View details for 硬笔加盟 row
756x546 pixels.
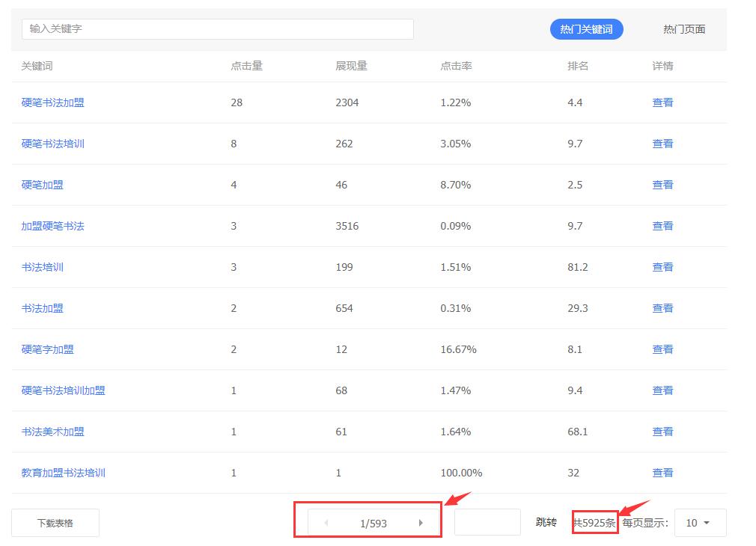pos(662,185)
